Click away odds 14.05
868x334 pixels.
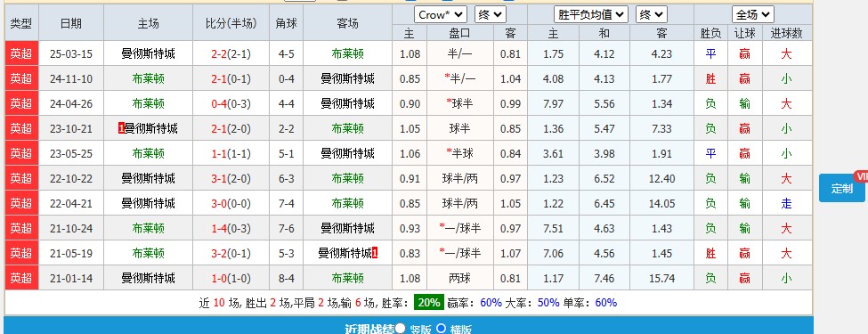661,204
